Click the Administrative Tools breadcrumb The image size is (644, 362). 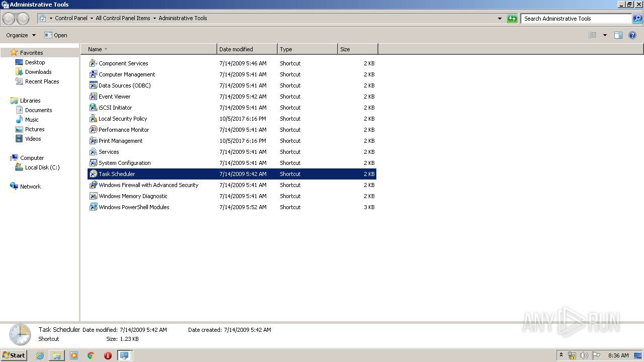click(183, 18)
